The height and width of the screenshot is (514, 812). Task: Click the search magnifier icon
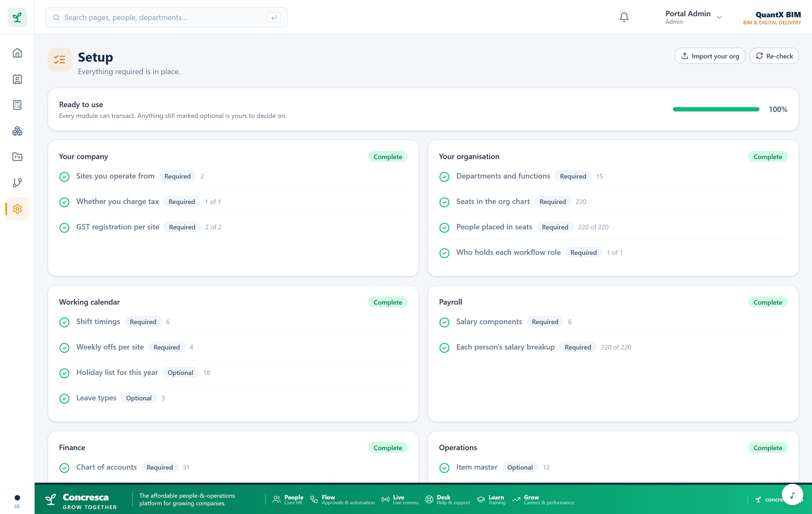[x=56, y=17]
